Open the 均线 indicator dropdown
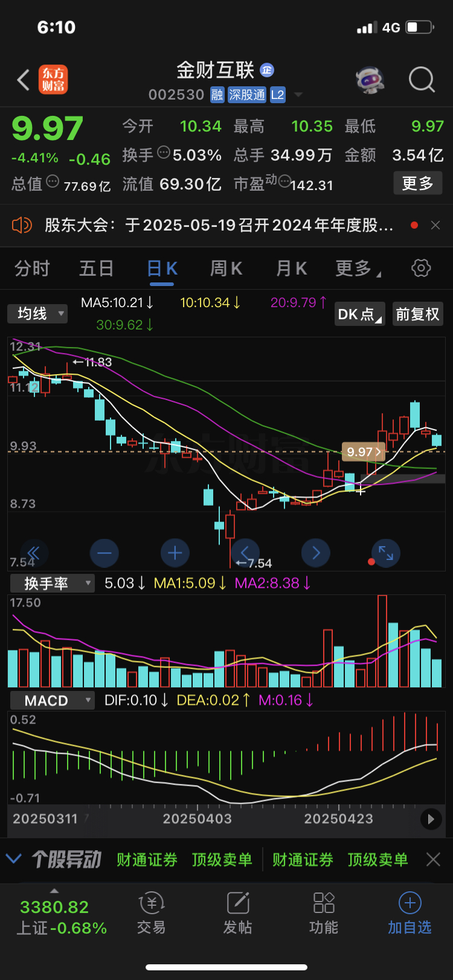The image size is (453, 980). [37, 314]
